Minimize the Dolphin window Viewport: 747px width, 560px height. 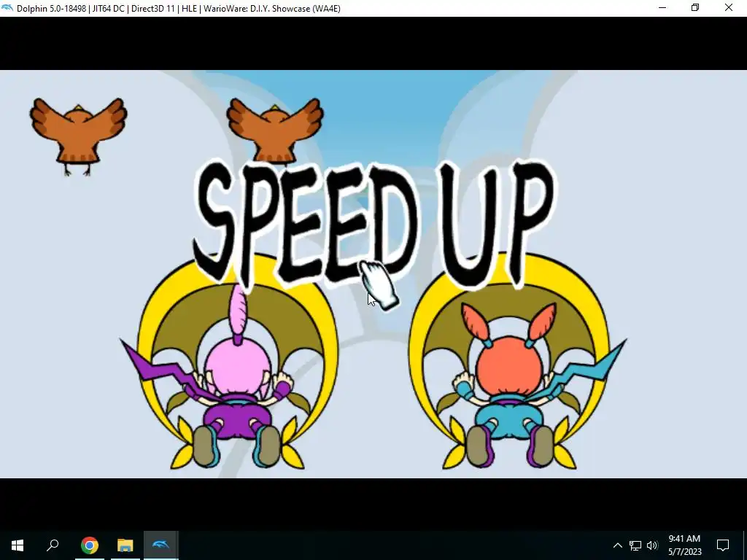pyautogui.click(x=662, y=8)
